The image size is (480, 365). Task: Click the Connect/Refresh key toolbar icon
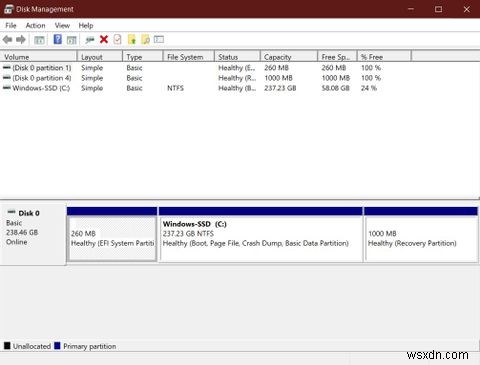coord(90,40)
